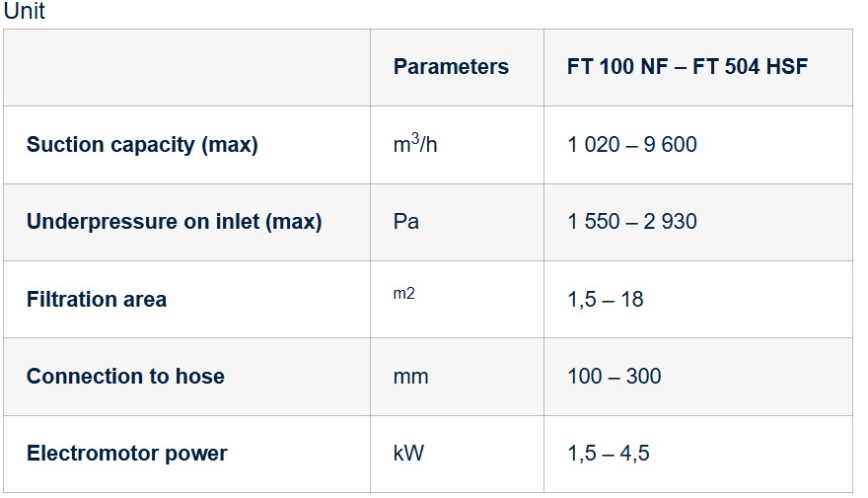Viewport: 868px width, 498px height.
Task: Click the Parameters column header
Action: [x=451, y=67]
